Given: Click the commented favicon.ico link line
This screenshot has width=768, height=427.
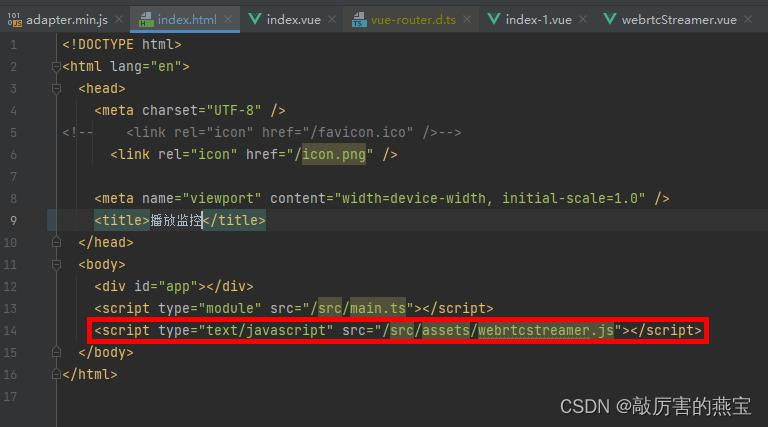Looking at the screenshot, I should 262,132.
